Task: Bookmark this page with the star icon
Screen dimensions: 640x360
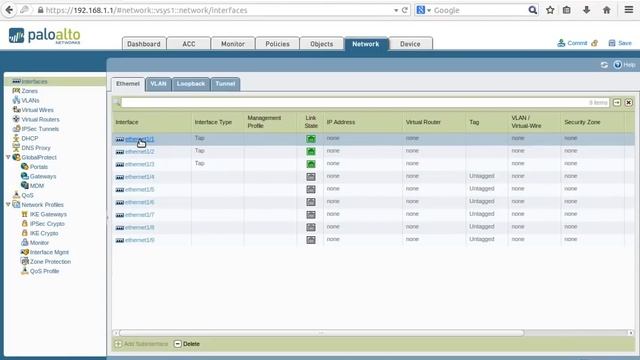Action: [x=550, y=10]
